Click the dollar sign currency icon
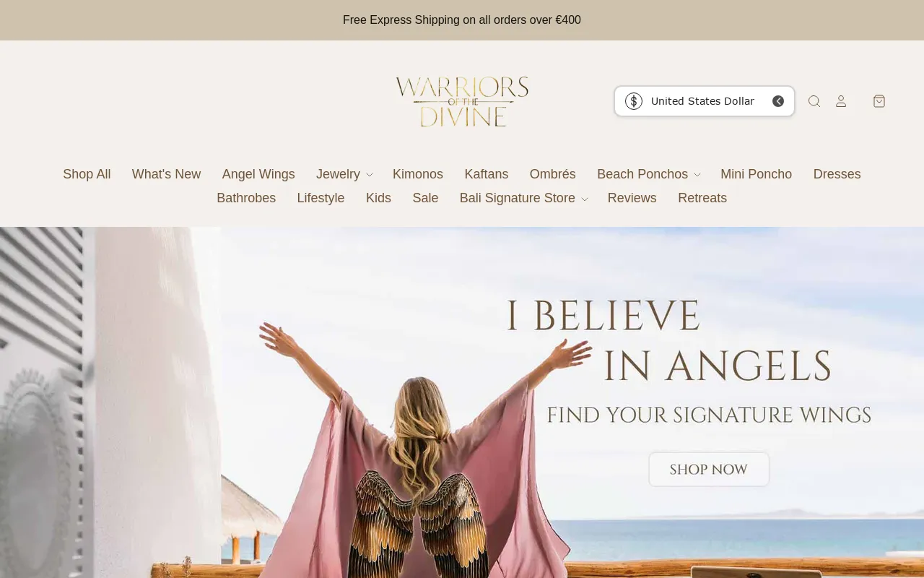This screenshot has width=924, height=578. tap(634, 101)
